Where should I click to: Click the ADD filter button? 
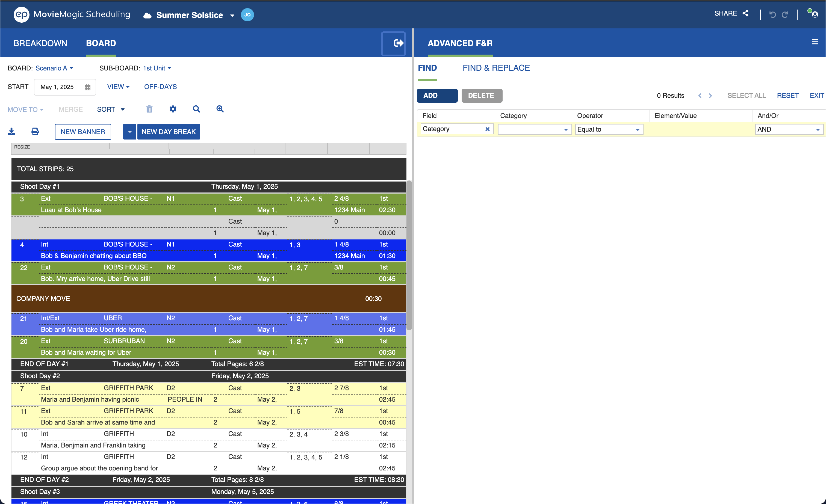pyautogui.click(x=437, y=96)
